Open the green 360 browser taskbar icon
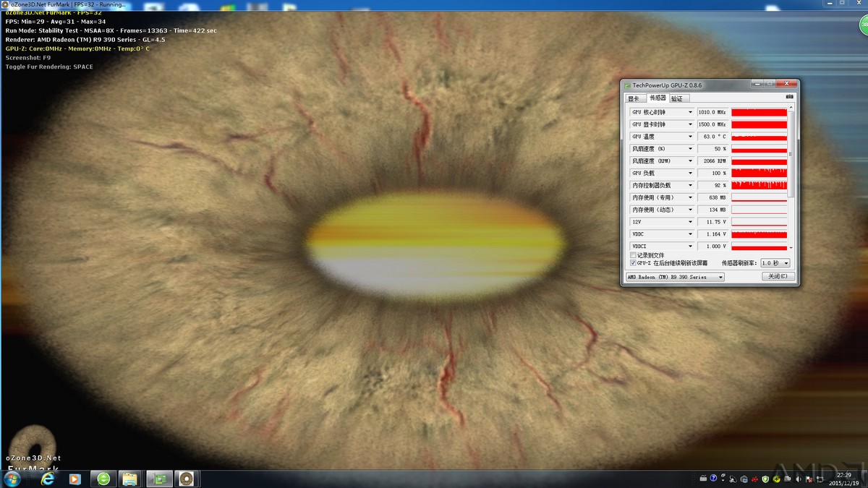This screenshot has width=868, height=488. (103, 479)
